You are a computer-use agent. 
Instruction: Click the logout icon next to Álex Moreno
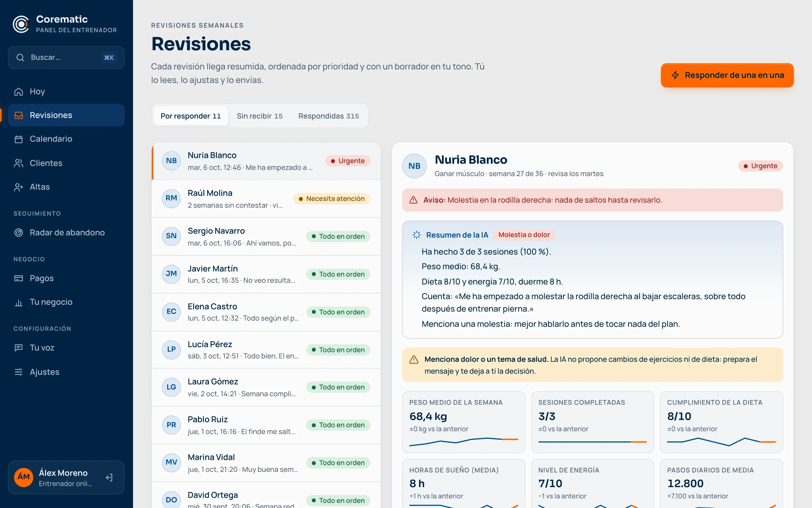point(109,478)
